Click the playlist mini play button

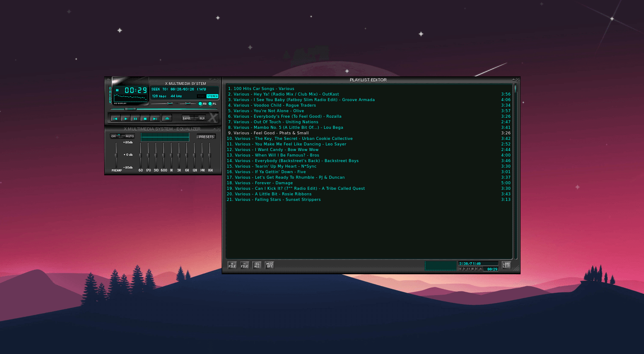pos(464,269)
